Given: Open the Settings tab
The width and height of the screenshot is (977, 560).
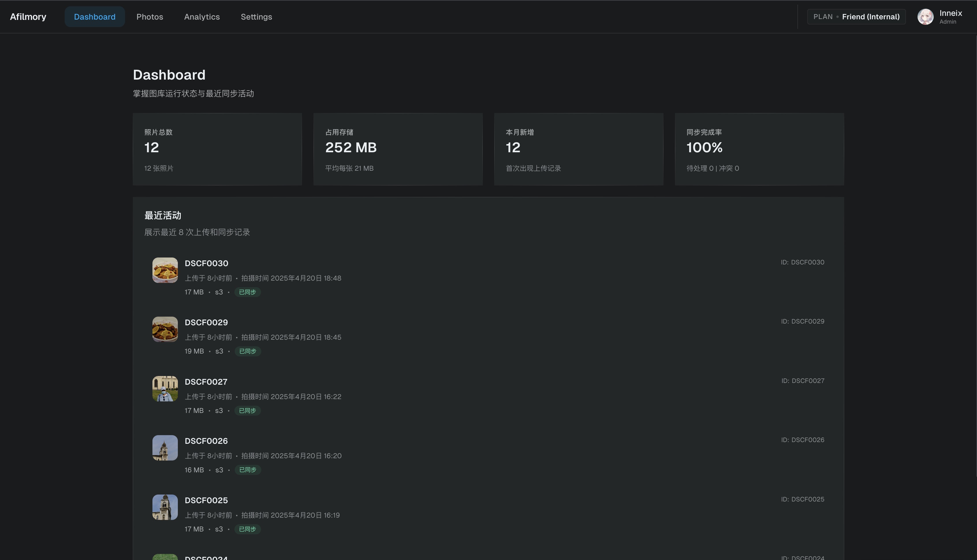Looking at the screenshot, I should [256, 17].
